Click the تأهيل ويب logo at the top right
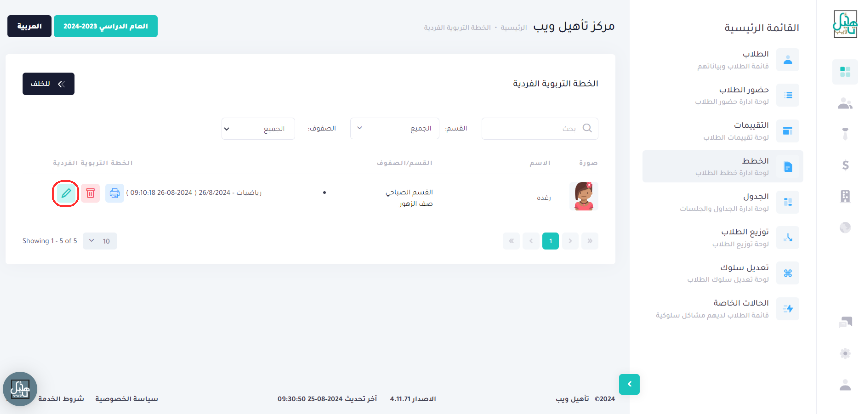 pyautogui.click(x=845, y=24)
